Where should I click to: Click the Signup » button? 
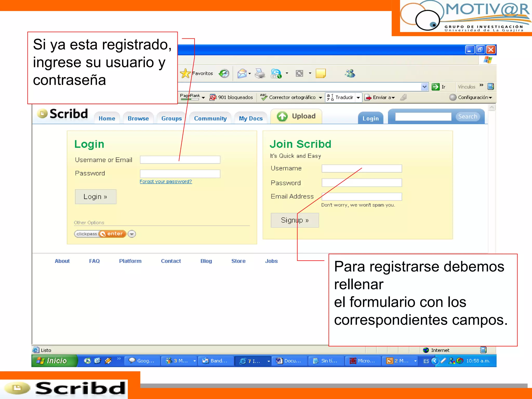295,220
